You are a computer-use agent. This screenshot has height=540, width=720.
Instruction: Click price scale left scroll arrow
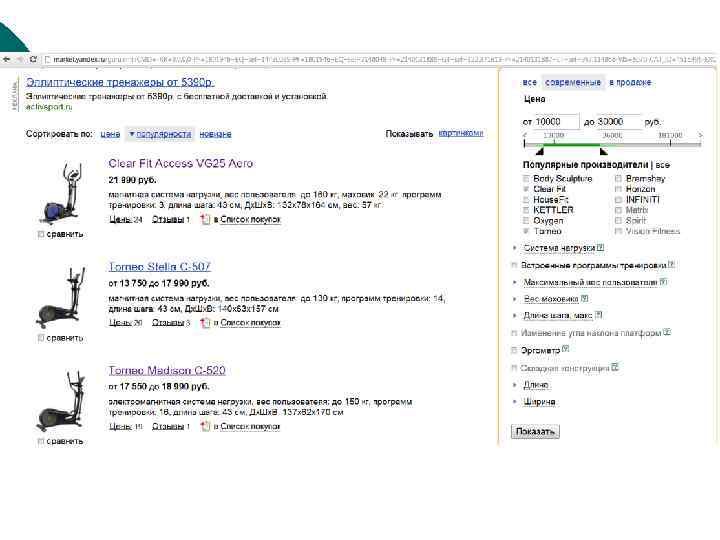click(x=525, y=135)
